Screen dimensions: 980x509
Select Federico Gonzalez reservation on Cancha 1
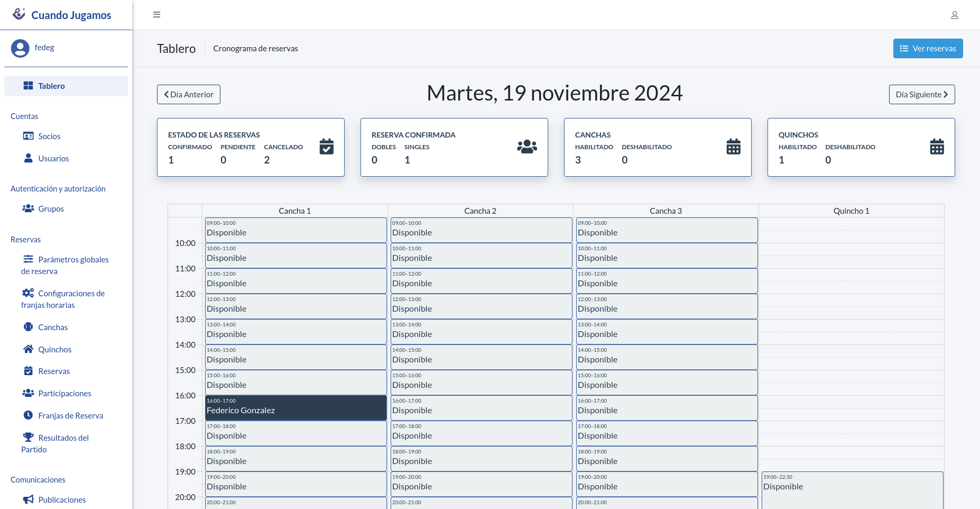click(295, 408)
